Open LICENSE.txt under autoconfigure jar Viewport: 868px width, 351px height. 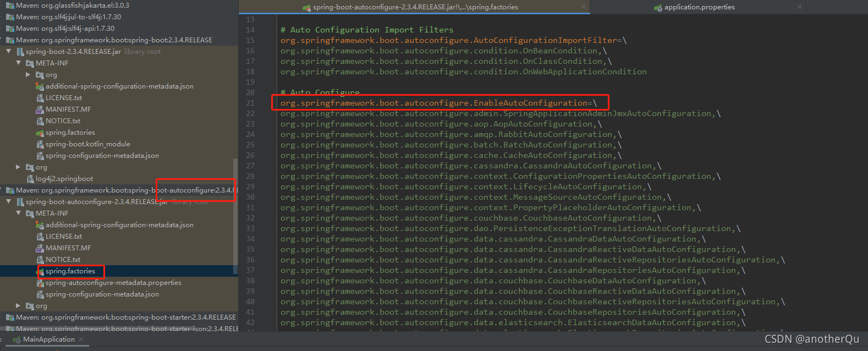(x=64, y=236)
